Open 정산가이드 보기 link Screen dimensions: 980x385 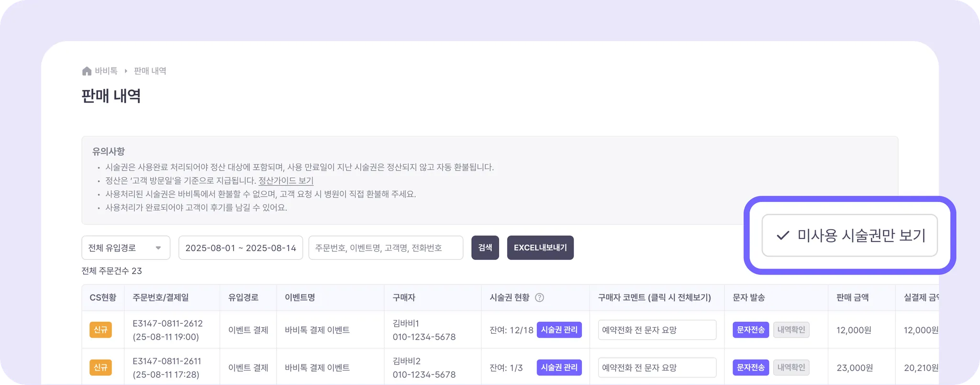pyautogui.click(x=286, y=181)
